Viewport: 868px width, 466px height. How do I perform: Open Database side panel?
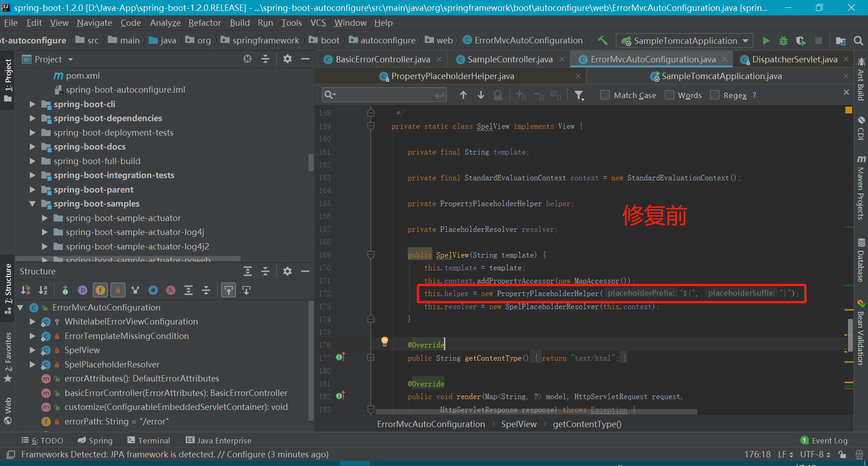click(x=861, y=260)
